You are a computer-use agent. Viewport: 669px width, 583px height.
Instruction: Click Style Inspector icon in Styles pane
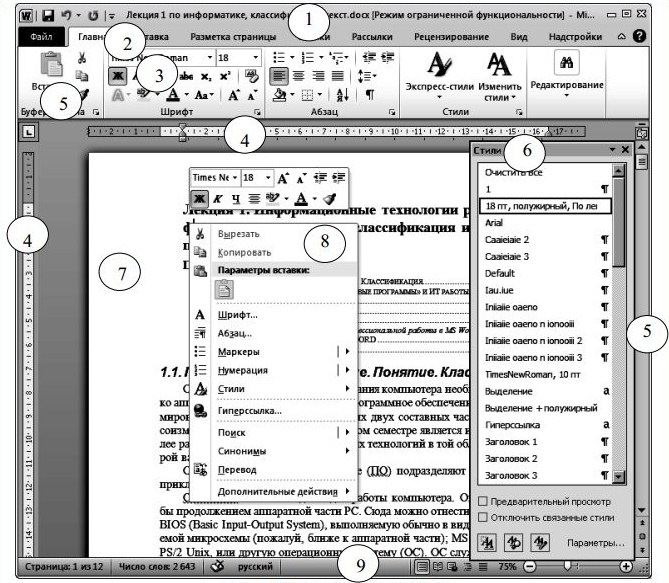tap(513, 542)
